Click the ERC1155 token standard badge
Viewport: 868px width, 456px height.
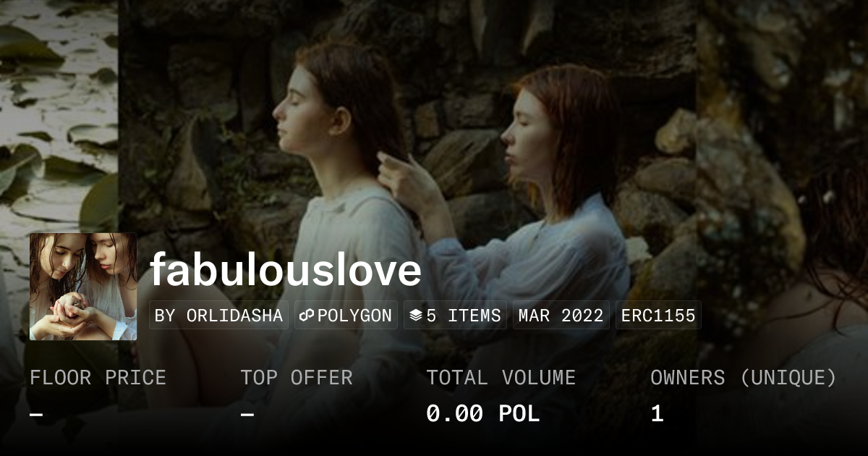click(x=658, y=316)
